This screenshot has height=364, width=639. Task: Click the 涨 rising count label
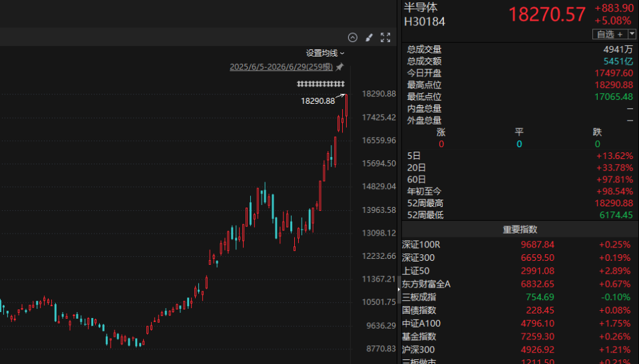pyautogui.click(x=441, y=132)
